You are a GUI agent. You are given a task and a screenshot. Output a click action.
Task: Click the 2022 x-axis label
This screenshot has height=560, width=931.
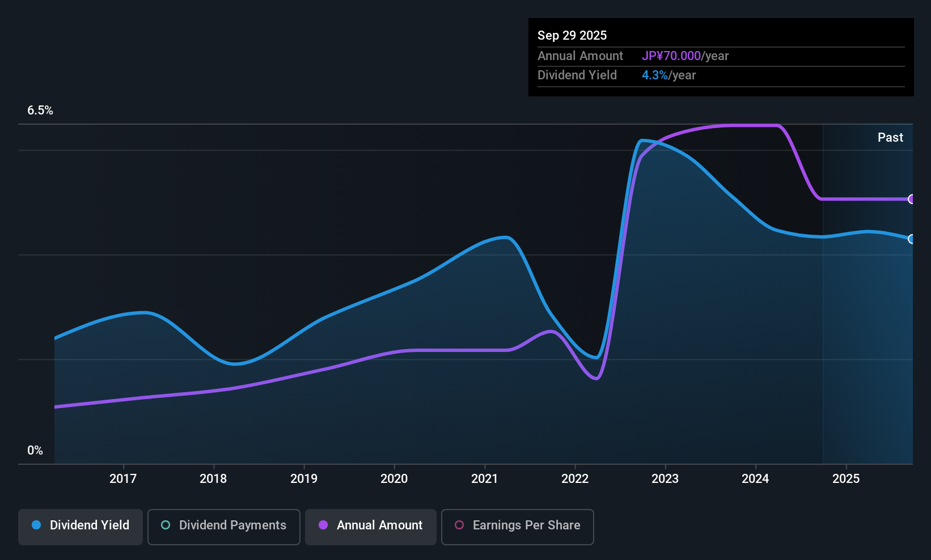(575, 479)
